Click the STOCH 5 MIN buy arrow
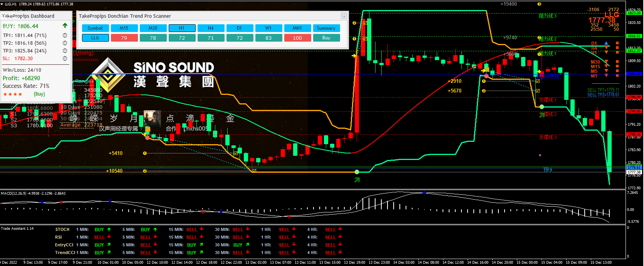This screenshot has height=266, width=644. [x=155, y=229]
